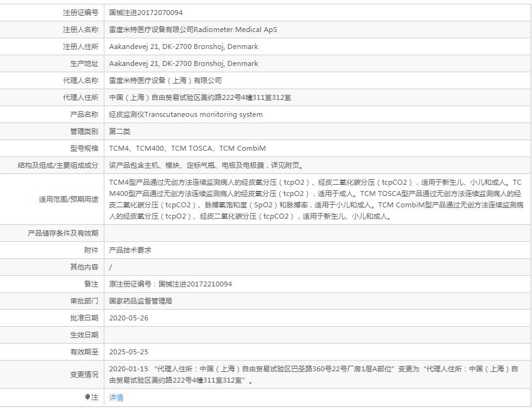Select registration number 国械注进20172070094
Viewport: 532px width, 409px height.
(146, 13)
